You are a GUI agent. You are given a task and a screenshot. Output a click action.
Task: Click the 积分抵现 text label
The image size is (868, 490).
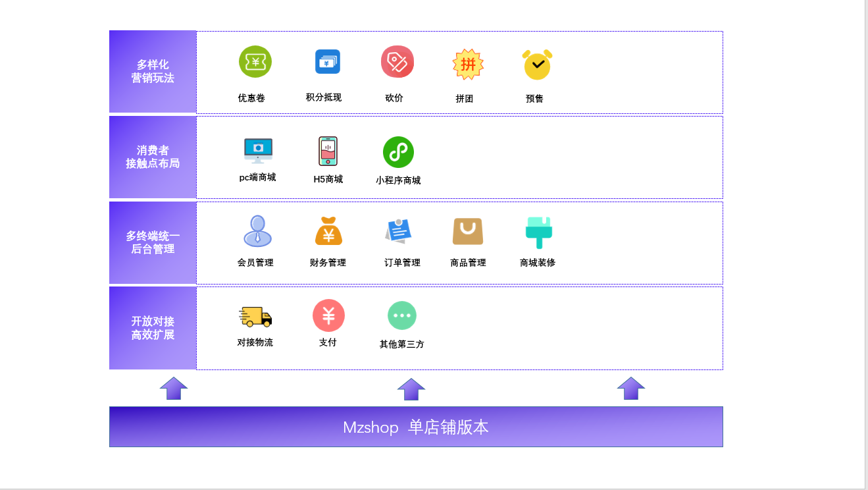point(324,97)
